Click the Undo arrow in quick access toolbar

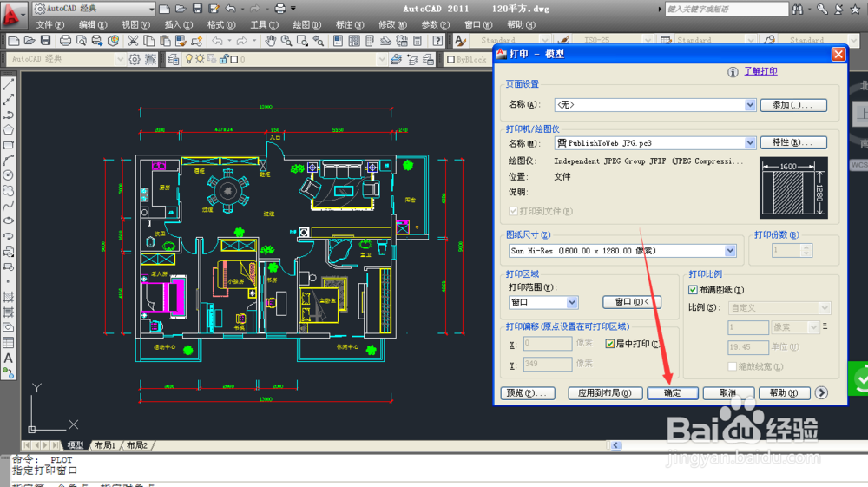230,9
